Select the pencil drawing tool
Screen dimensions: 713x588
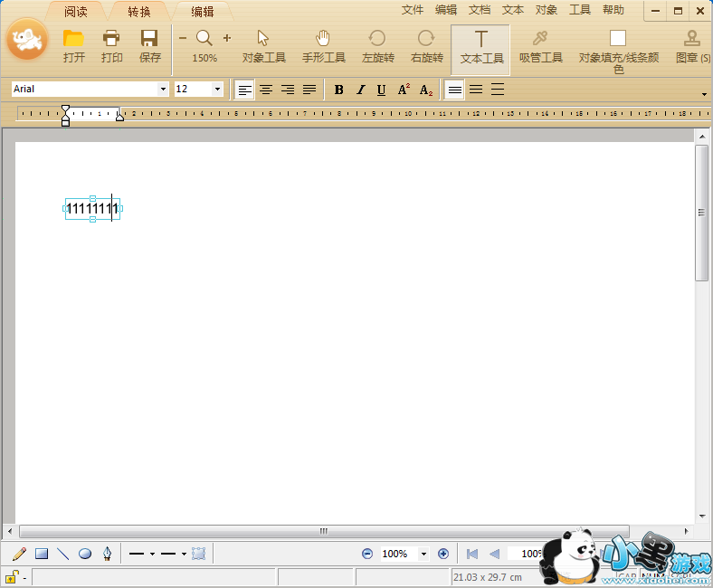(x=19, y=554)
